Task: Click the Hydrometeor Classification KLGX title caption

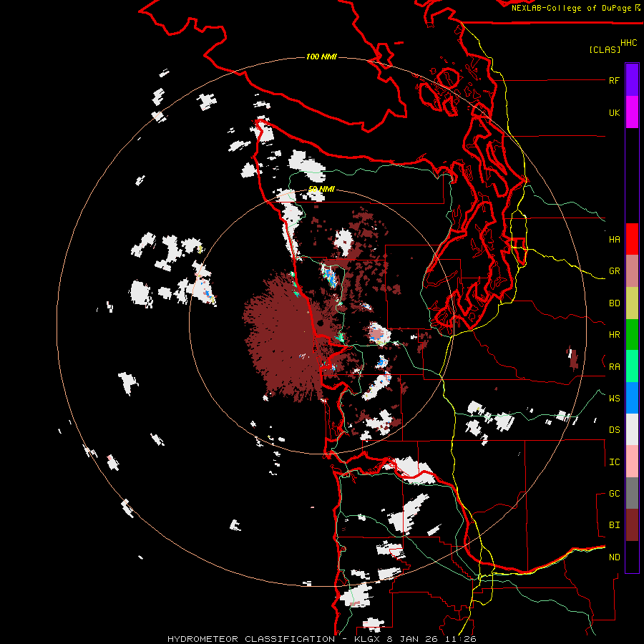Action: pos(321,639)
